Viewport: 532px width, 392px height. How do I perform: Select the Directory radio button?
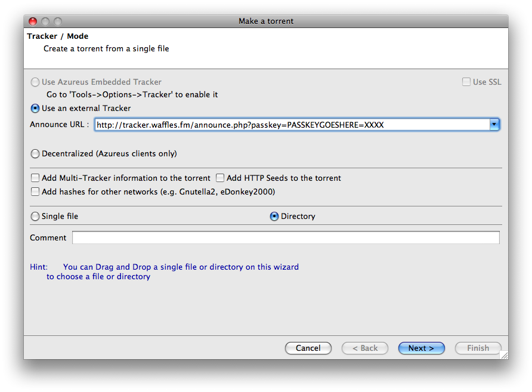coord(274,216)
